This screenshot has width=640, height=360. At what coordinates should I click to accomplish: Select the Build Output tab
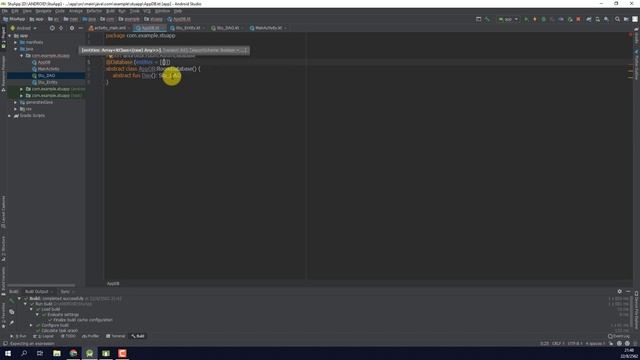point(39,291)
